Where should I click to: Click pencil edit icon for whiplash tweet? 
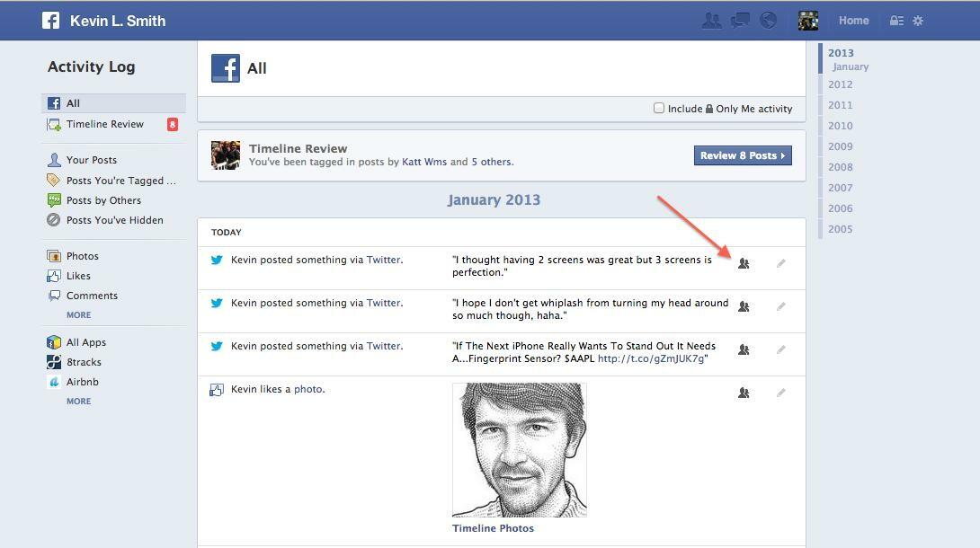780,306
